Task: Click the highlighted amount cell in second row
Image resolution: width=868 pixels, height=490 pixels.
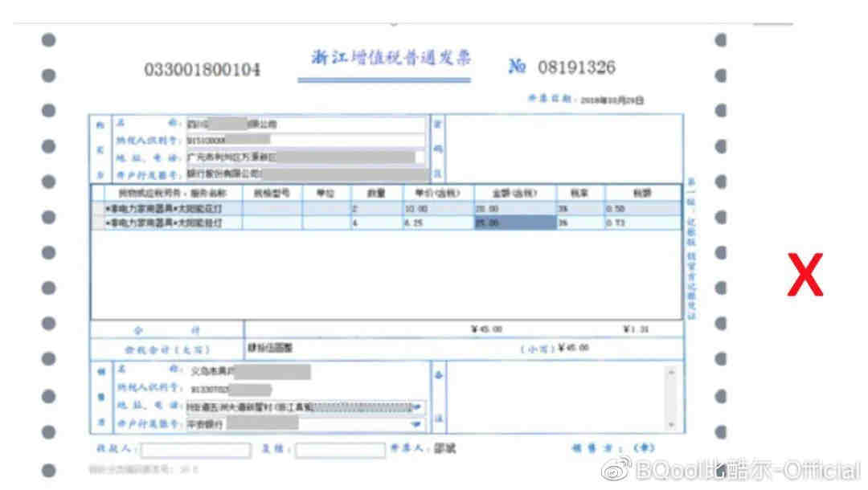Action: point(515,223)
